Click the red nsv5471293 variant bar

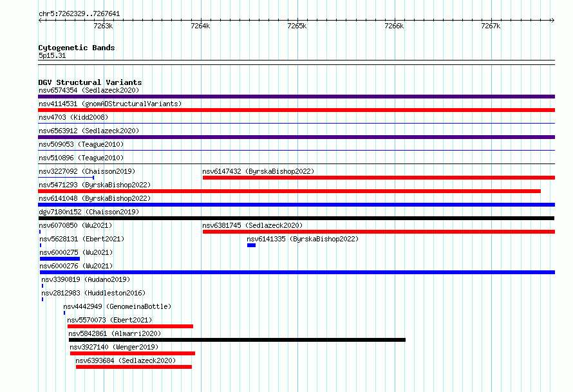point(290,191)
